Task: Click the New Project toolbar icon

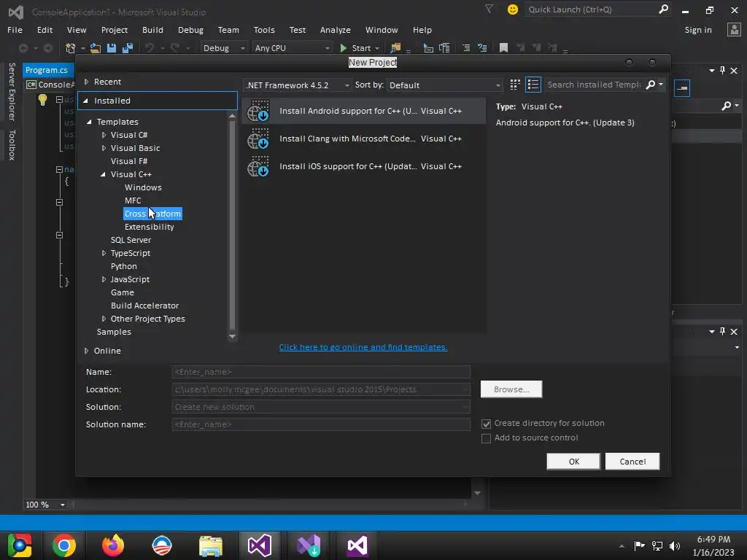Action: tap(71, 48)
